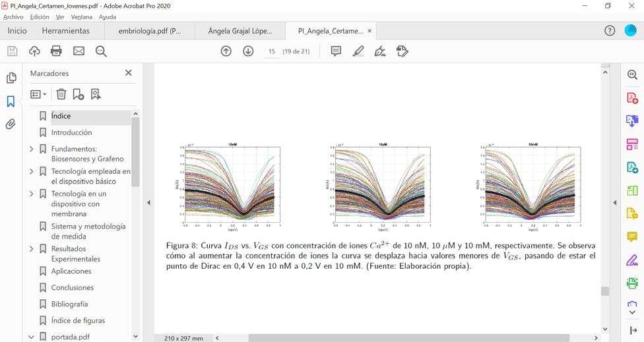
Task: Open the Find text magnifier icon
Action: [x=101, y=51]
